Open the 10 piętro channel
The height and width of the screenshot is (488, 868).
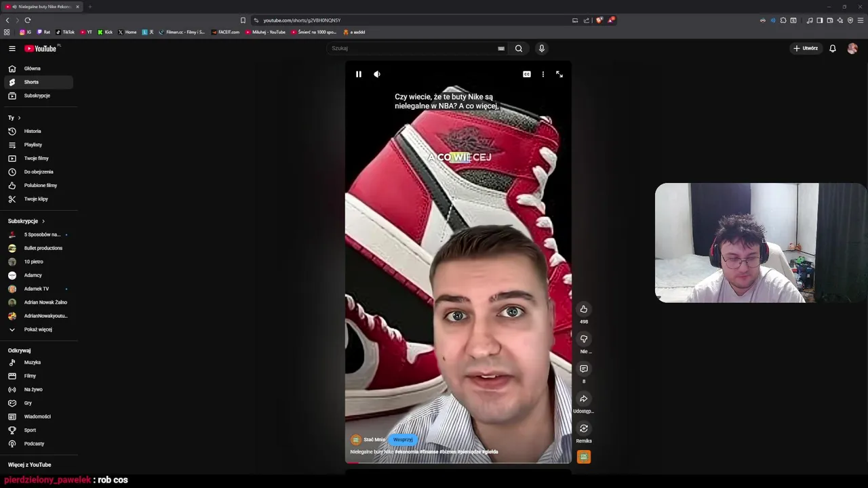(39, 262)
